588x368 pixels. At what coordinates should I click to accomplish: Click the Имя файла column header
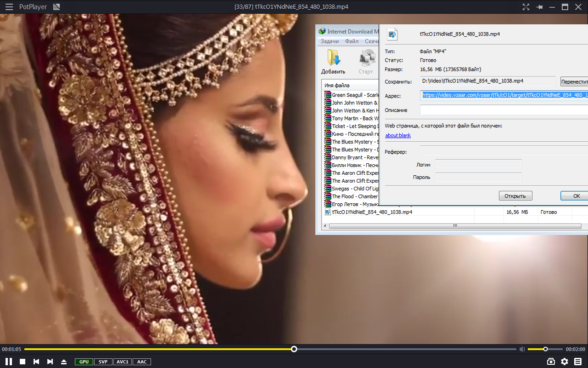coord(337,85)
